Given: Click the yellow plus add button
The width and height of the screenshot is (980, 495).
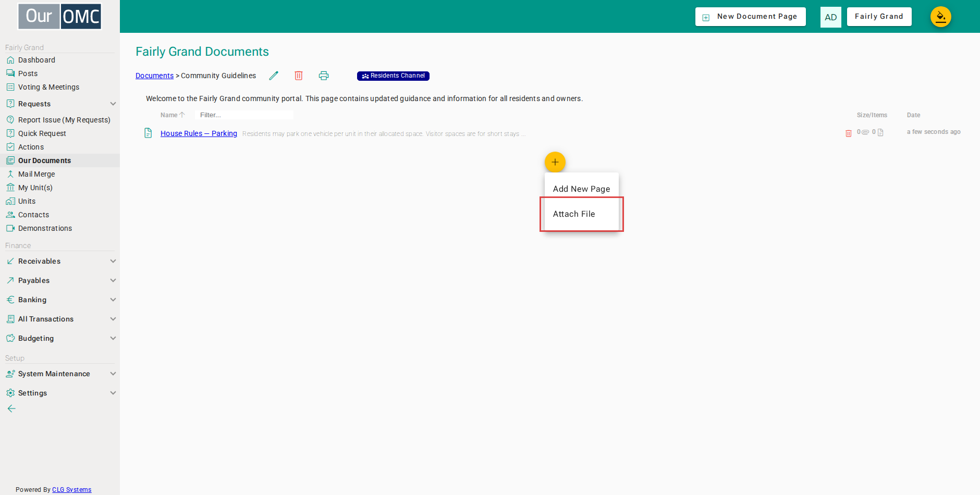Looking at the screenshot, I should (x=555, y=162).
